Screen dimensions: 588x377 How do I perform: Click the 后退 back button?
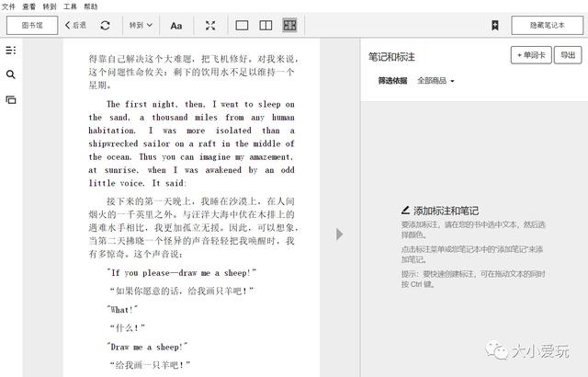(x=75, y=25)
